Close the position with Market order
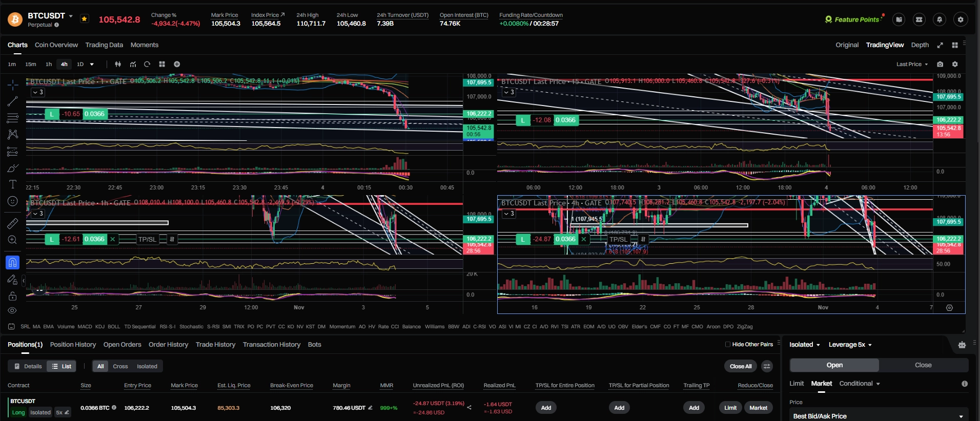Screen dimensions: 980x421 pyautogui.click(x=759, y=408)
